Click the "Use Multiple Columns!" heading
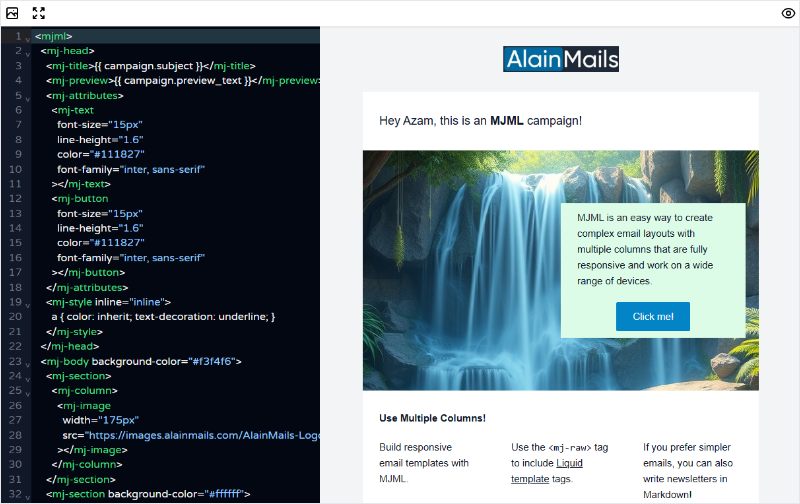Viewport: 800px width, 504px height. pyautogui.click(x=432, y=418)
